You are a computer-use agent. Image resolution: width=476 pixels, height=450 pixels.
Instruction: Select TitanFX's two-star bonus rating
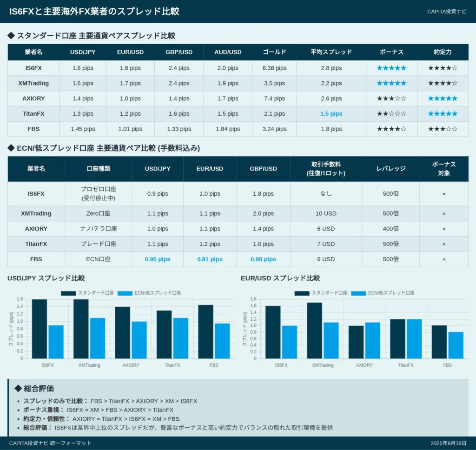click(x=391, y=113)
